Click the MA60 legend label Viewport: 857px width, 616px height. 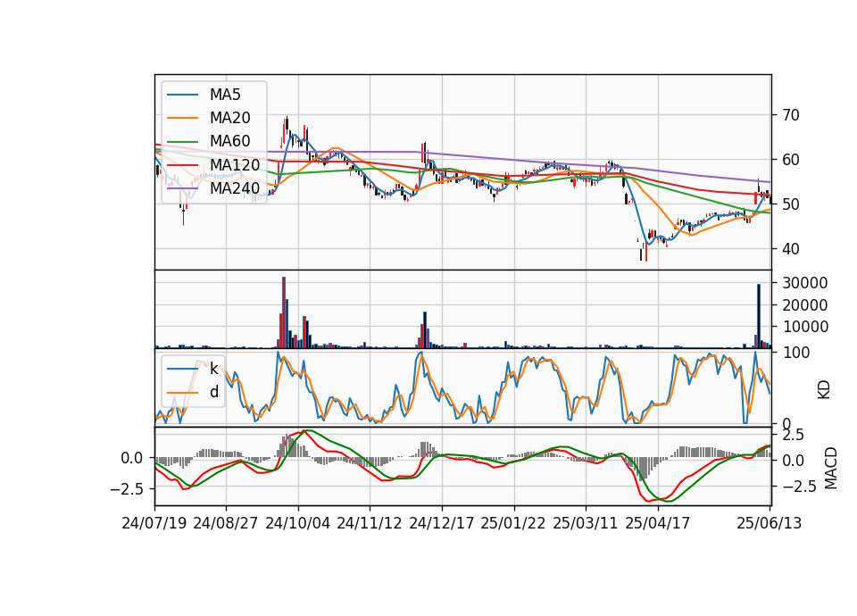click(x=229, y=141)
